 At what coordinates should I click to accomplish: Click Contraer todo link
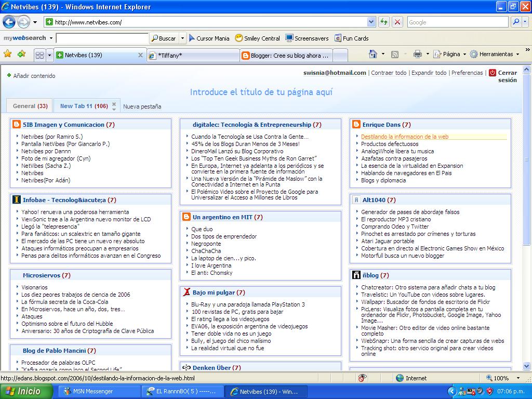389,73
